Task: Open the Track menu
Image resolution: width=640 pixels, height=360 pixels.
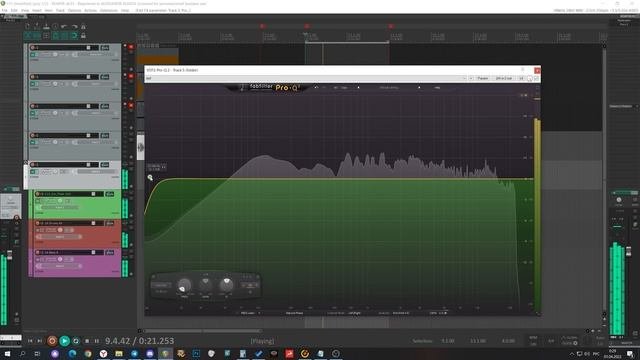Action: (x=60, y=10)
